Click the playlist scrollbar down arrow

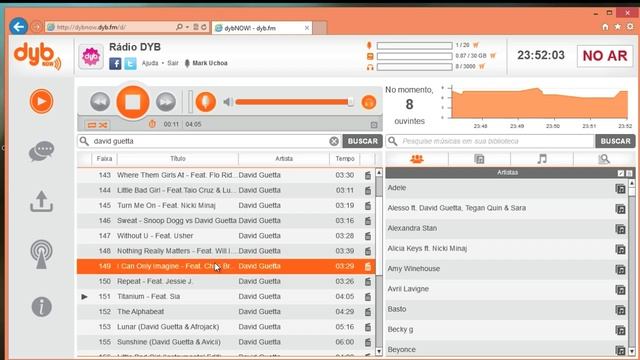pyautogui.click(x=379, y=351)
